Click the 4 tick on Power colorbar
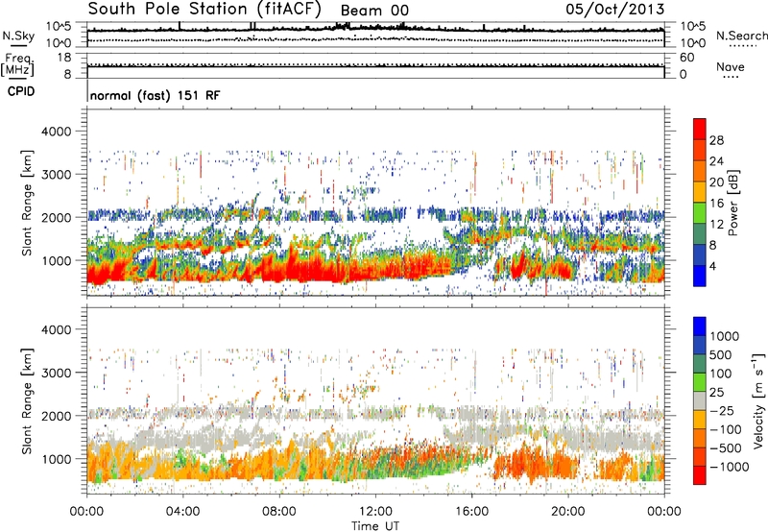 (x=713, y=267)
